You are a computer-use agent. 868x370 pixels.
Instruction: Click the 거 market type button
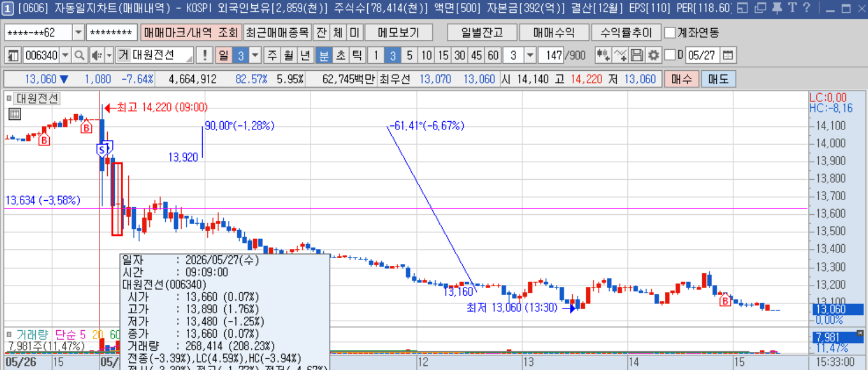tap(123, 56)
